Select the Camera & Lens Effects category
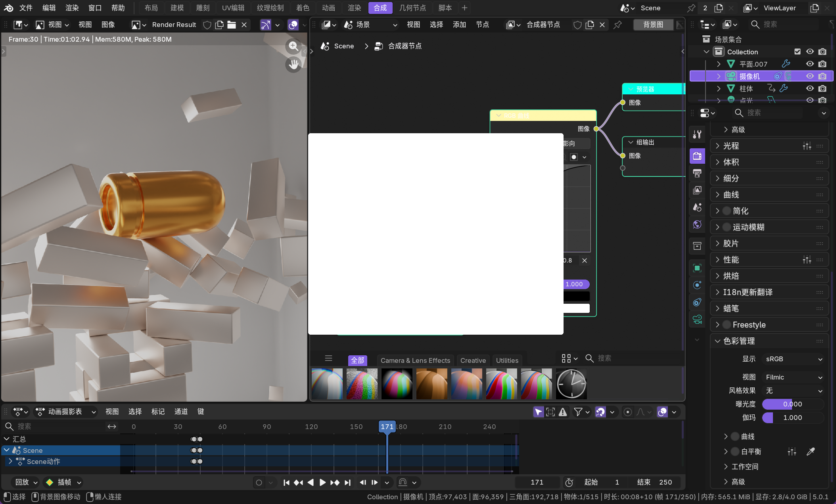This screenshot has height=504, width=836. (x=415, y=360)
